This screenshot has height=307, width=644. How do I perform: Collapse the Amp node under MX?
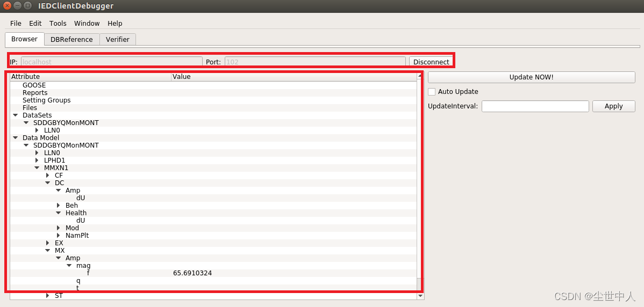58,258
